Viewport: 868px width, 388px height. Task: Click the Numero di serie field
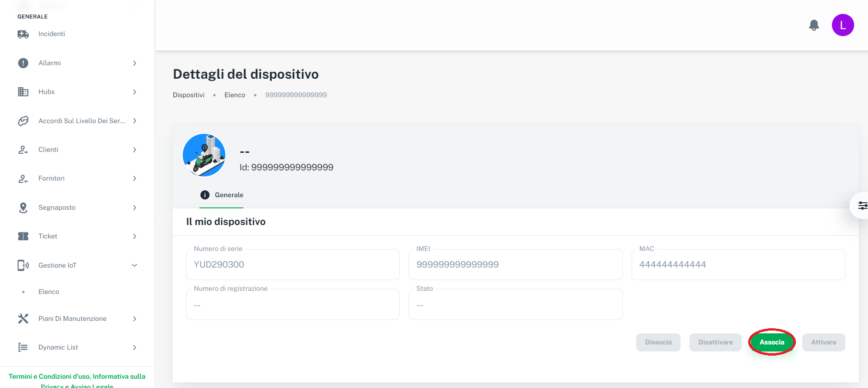coord(292,265)
